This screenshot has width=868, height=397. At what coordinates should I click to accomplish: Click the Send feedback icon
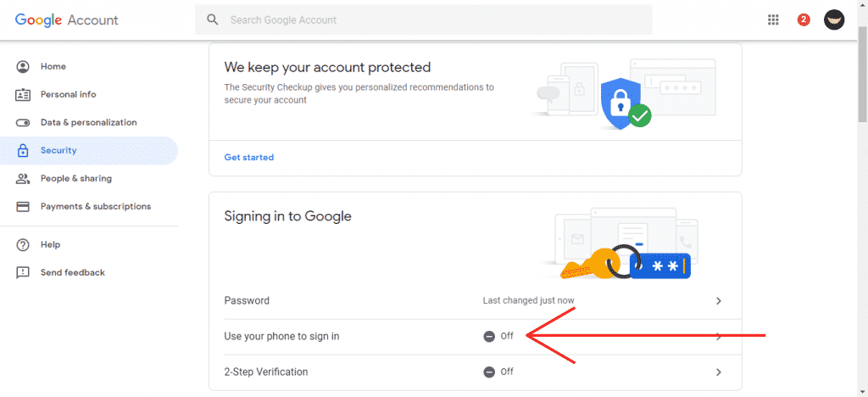pos(23,272)
